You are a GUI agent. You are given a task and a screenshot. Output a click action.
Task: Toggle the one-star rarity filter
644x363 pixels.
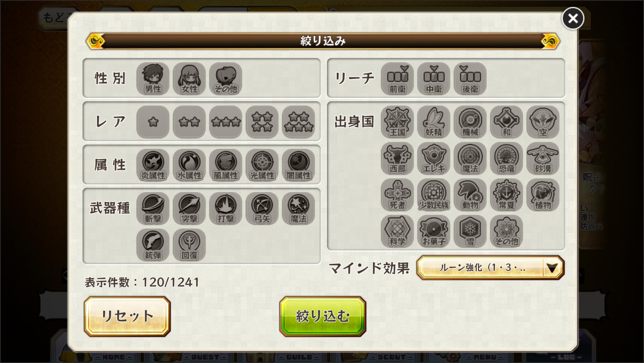click(153, 122)
